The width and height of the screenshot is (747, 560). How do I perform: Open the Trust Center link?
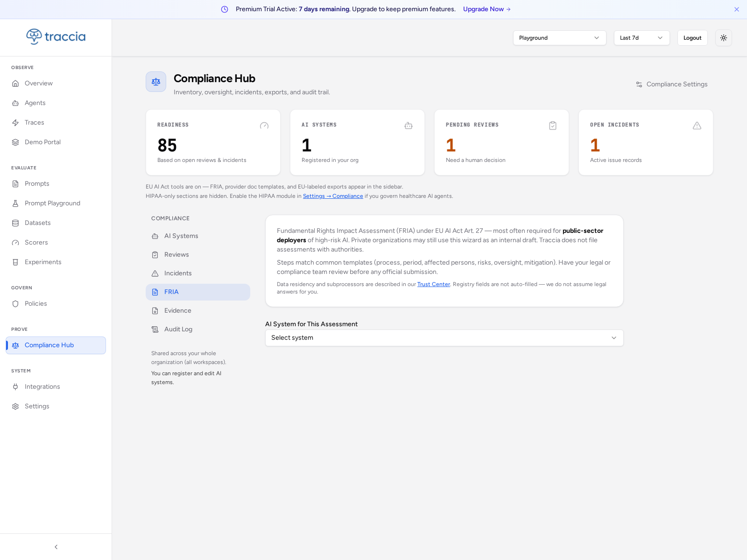tap(434, 284)
